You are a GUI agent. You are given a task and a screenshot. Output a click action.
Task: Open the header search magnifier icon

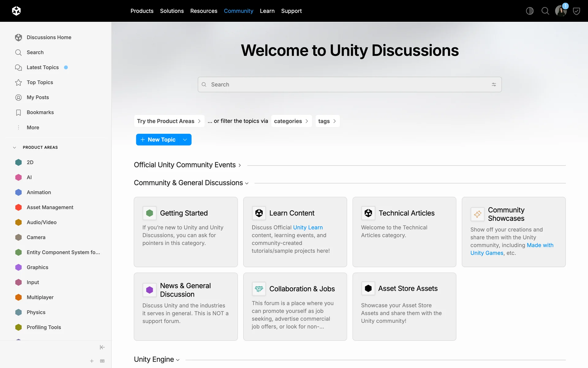coord(545,11)
